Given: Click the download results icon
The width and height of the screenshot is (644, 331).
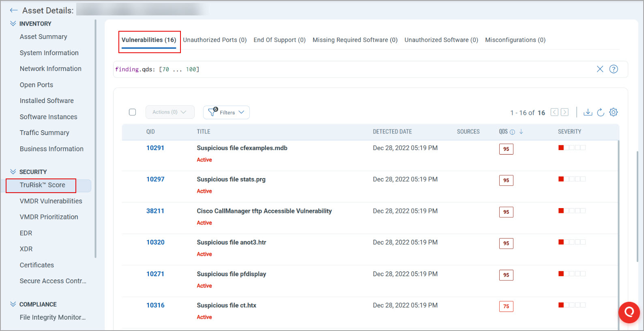Looking at the screenshot, I should coord(588,112).
